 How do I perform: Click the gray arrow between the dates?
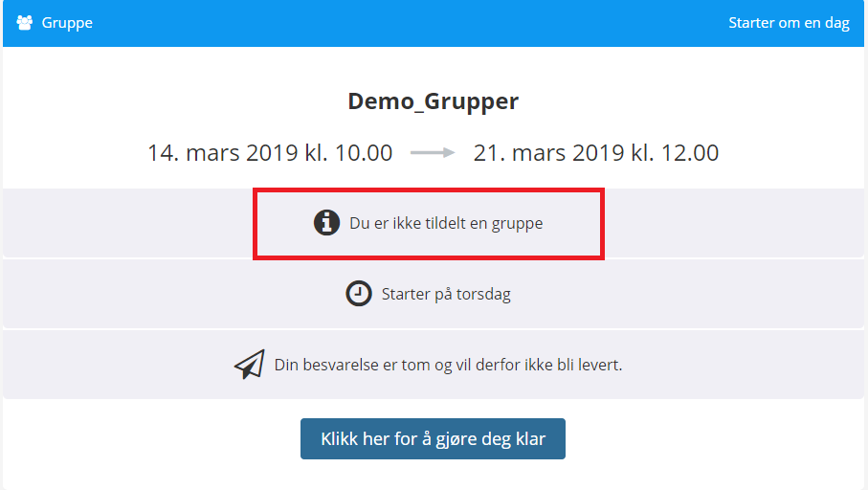pyautogui.click(x=433, y=153)
